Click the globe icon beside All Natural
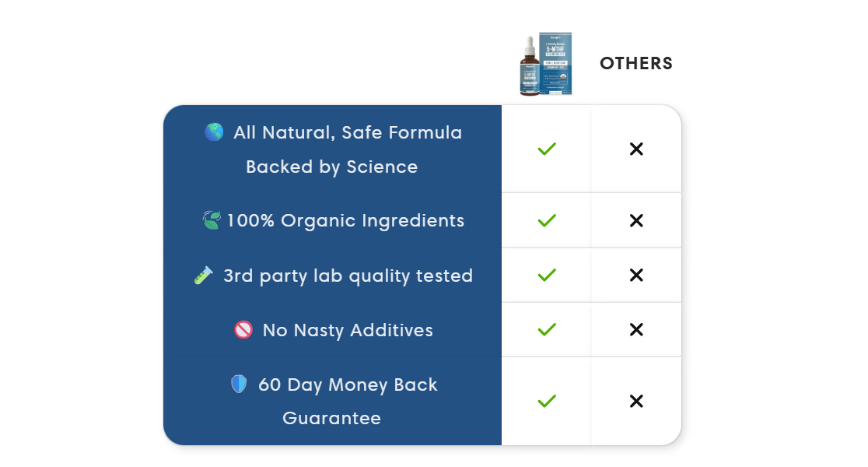This screenshot has width=868, height=467. point(214,132)
